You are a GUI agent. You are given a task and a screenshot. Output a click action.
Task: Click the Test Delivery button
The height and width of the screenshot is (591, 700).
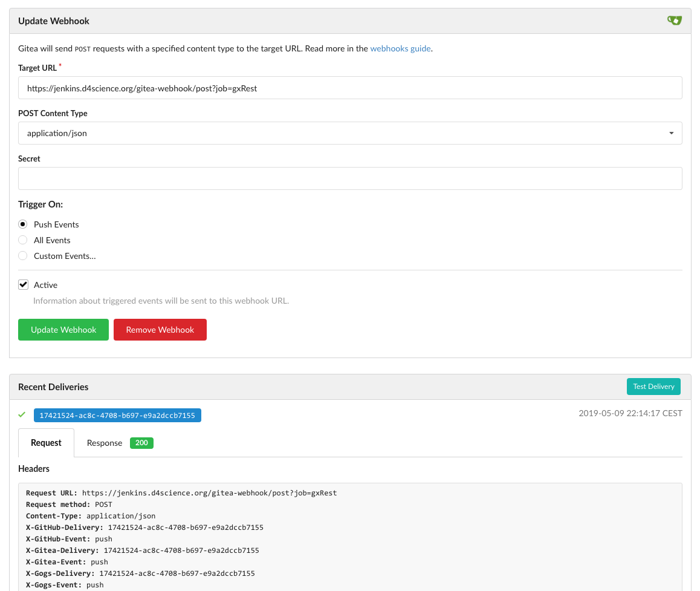click(x=653, y=387)
